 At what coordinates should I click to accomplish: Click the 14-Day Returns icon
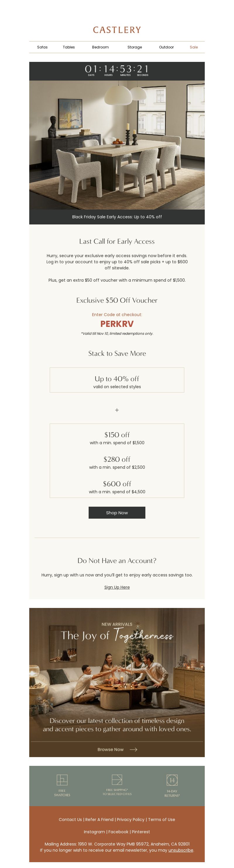172,780
